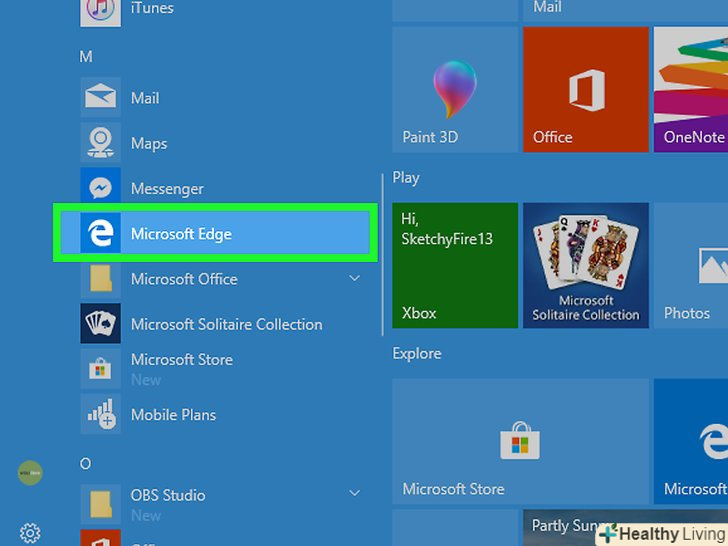This screenshot has height=546, width=728.
Task: Click the Mobile Plans label
Action: tap(174, 415)
